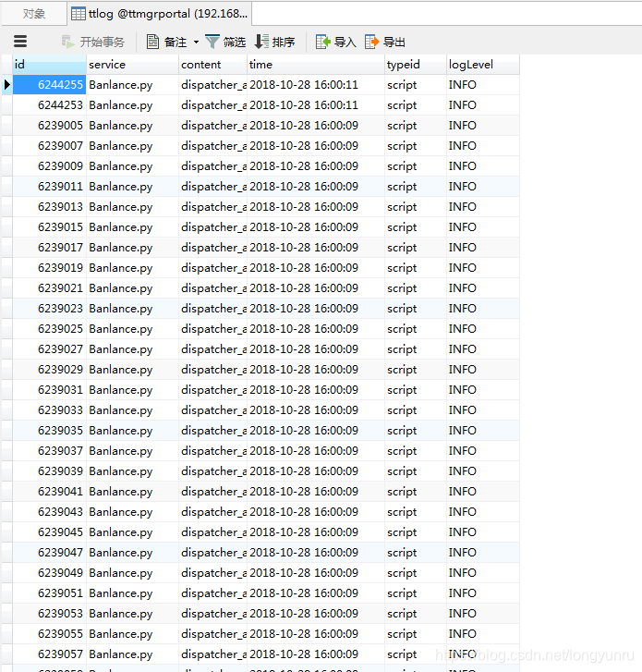Click the content column header

[x=212, y=65]
